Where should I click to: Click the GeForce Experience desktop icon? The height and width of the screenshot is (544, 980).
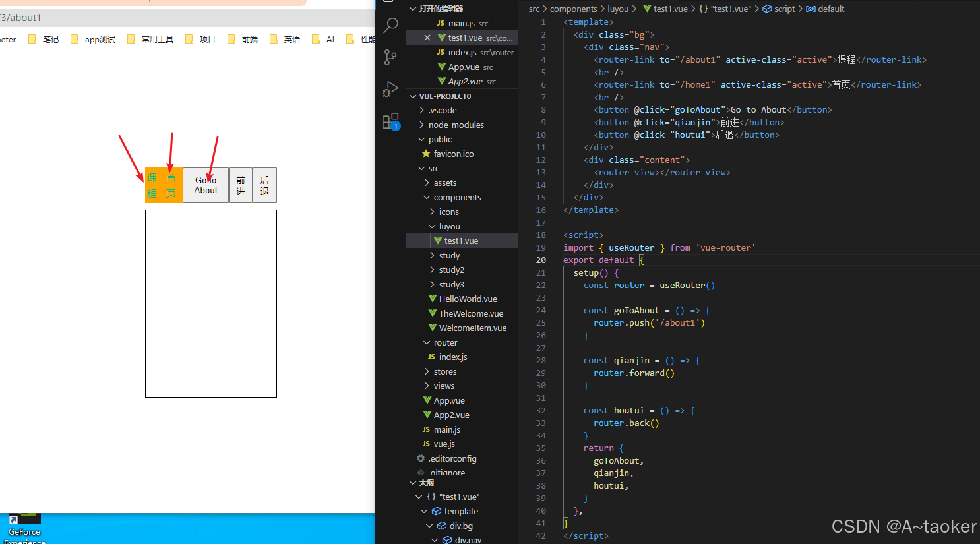click(x=24, y=528)
